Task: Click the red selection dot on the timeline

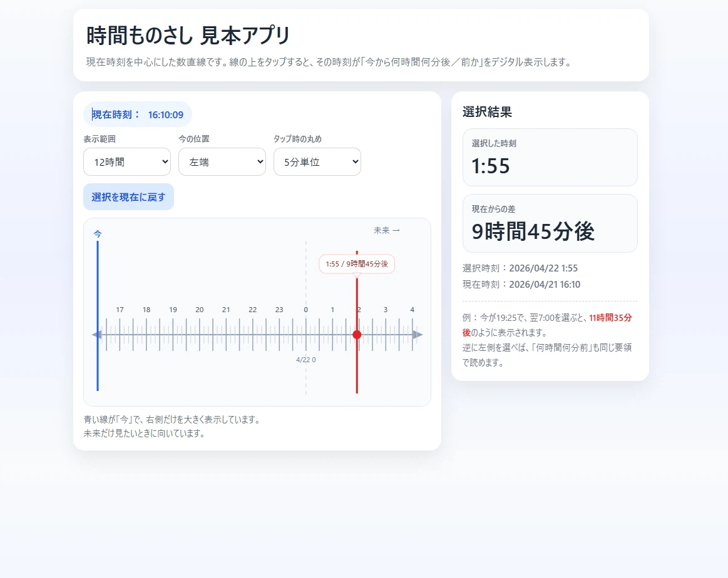Action: coord(357,335)
